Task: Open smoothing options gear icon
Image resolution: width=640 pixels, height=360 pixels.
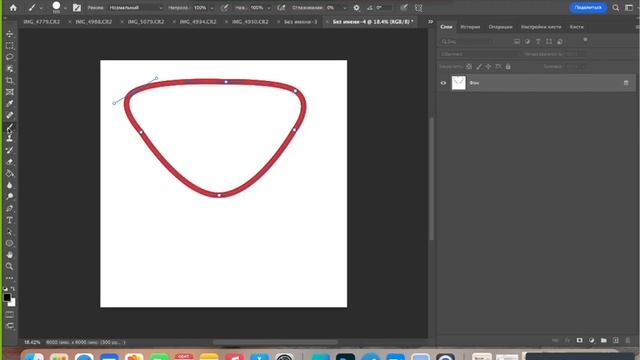Action: [356, 8]
